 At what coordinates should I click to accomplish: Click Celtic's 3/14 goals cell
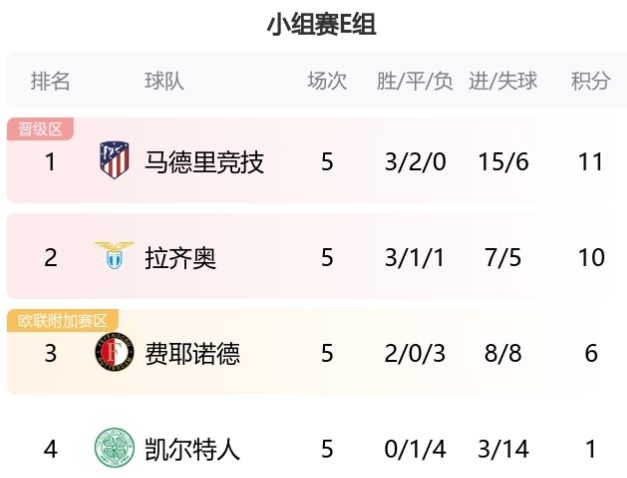point(503,449)
